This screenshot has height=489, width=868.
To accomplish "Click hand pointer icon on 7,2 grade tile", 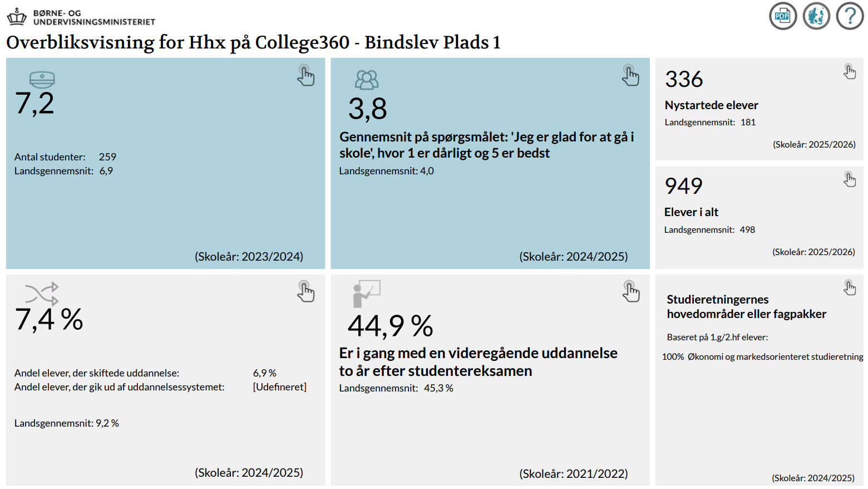I will 305,76.
